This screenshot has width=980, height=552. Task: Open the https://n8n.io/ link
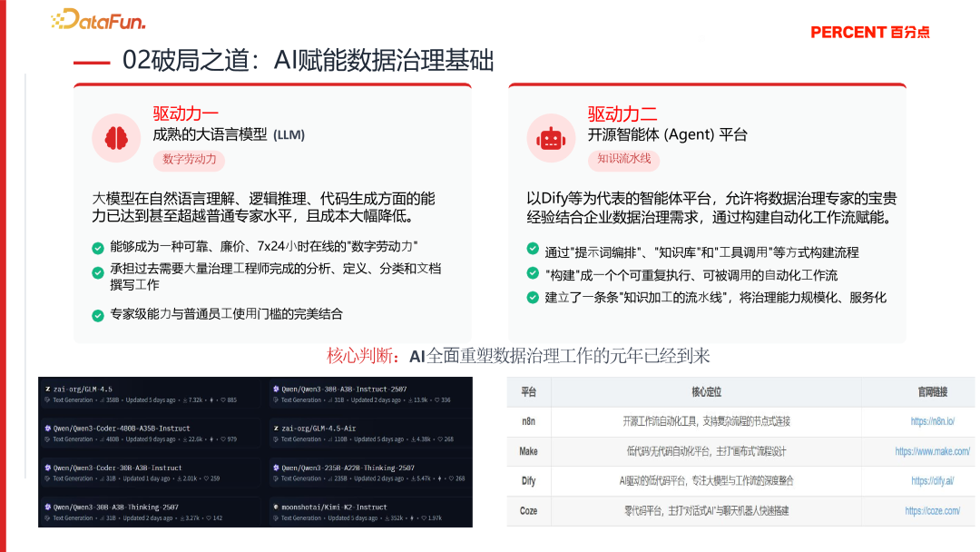933,421
